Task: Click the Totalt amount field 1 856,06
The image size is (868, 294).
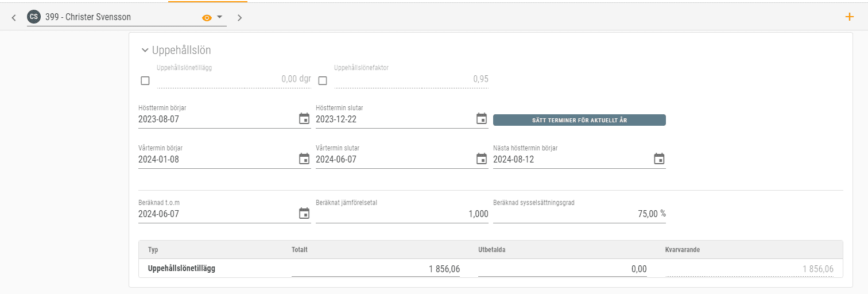Action: (x=375, y=269)
